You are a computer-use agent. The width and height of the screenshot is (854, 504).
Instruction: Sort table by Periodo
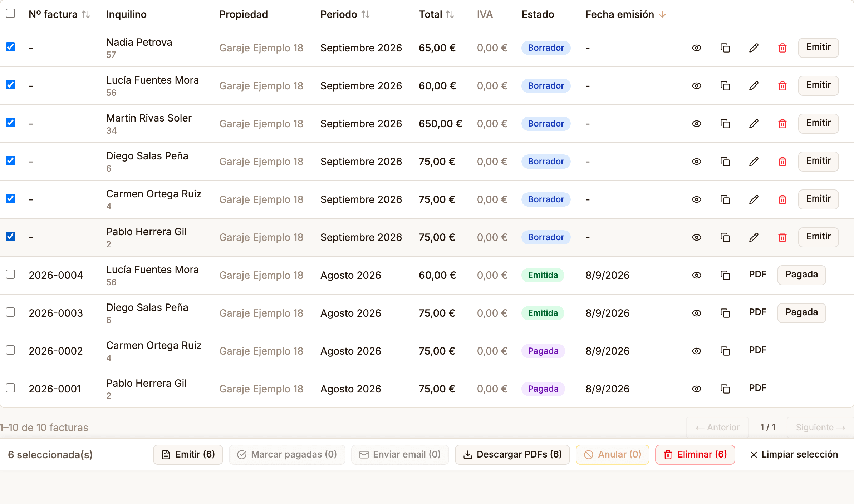(x=345, y=14)
